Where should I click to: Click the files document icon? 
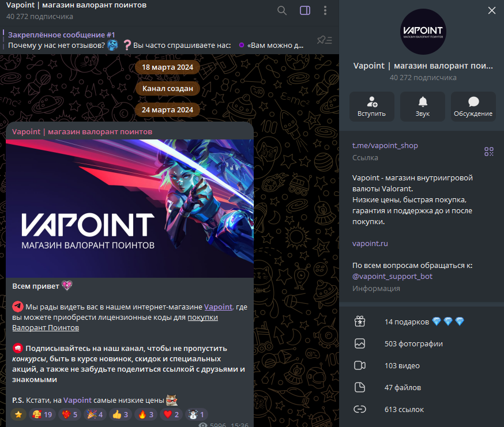pyautogui.click(x=360, y=387)
